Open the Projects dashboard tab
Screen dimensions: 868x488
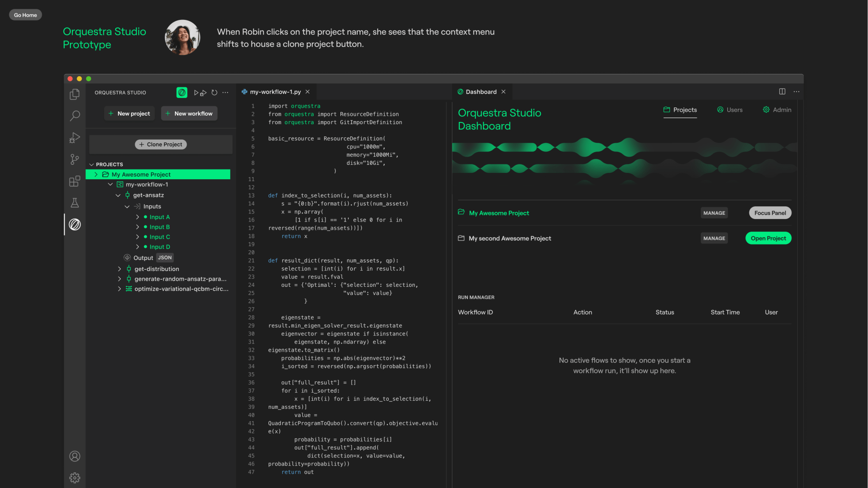(680, 110)
